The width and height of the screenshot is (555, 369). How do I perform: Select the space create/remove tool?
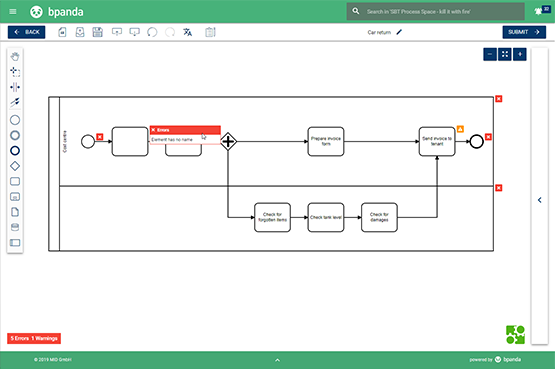[15, 87]
